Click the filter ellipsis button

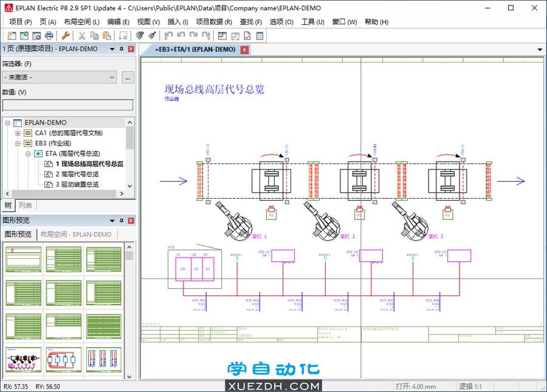[x=128, y=78]
